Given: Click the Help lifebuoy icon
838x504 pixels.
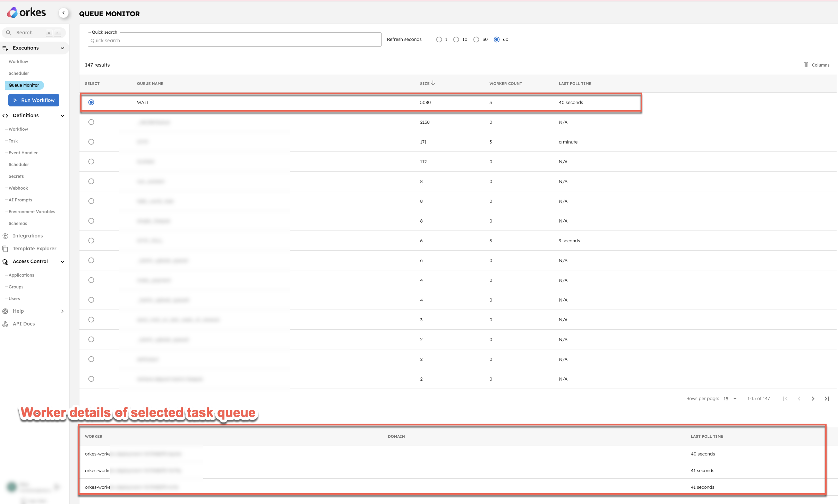Looking at the screenshot, I should 5,311.
